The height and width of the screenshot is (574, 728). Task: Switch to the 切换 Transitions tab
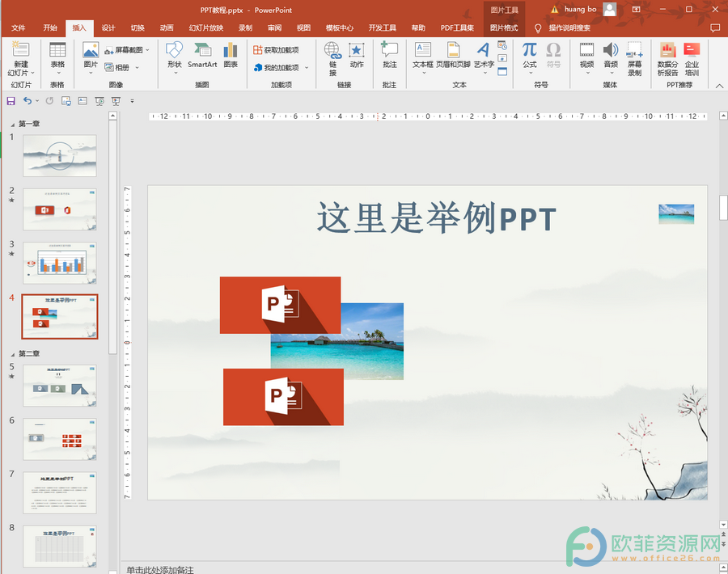138,27
